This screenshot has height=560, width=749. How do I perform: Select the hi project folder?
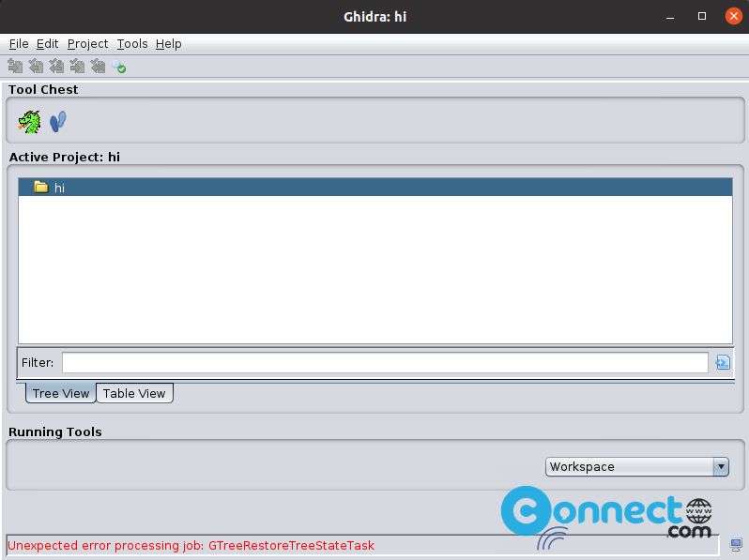pyautogui.click(x=375, y=188)
